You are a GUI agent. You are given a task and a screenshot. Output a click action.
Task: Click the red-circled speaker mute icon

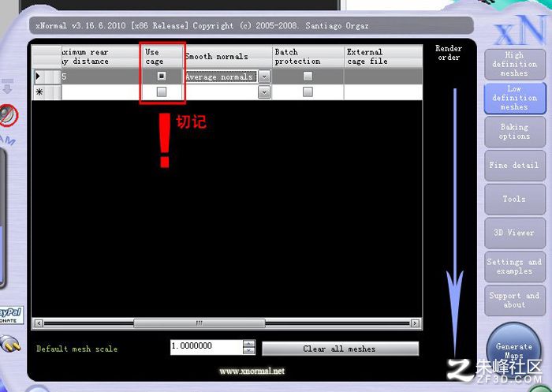click(x=8, y=115)
